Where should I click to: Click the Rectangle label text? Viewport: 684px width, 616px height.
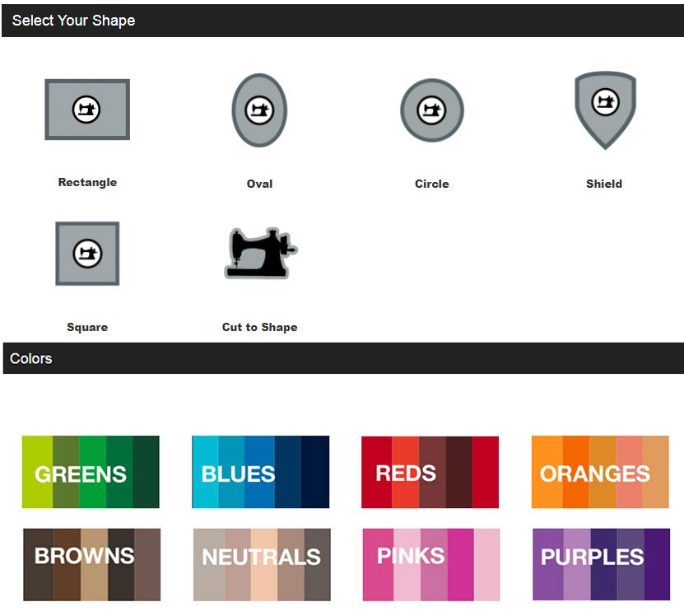click(87, 183)
